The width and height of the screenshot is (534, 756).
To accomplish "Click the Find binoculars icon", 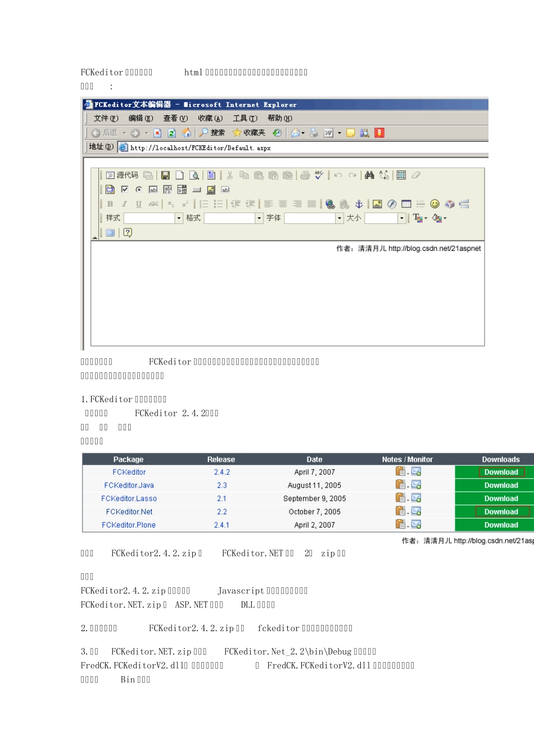I will [369, 175].
